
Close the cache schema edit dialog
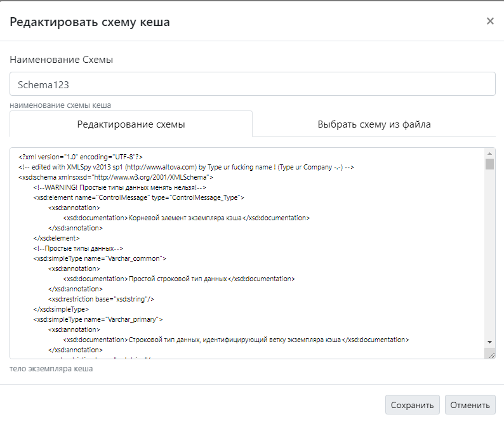[x=490, y=21]
